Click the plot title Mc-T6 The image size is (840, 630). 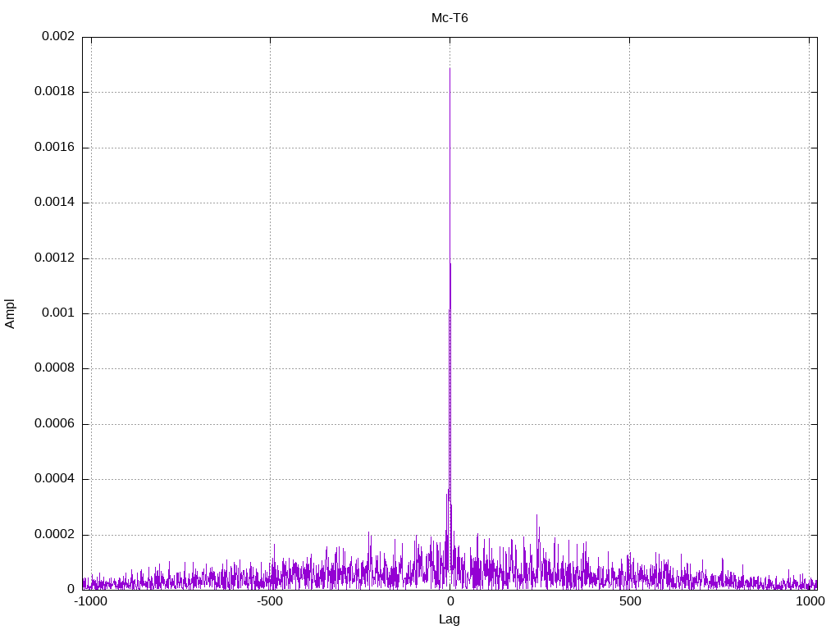point(450,17)
